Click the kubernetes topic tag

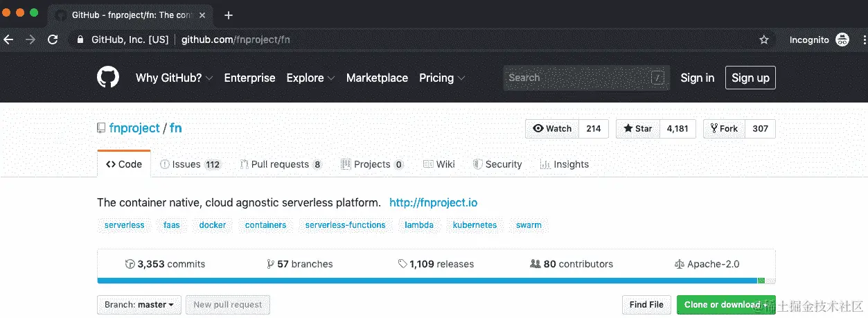[x=475, y=225]
